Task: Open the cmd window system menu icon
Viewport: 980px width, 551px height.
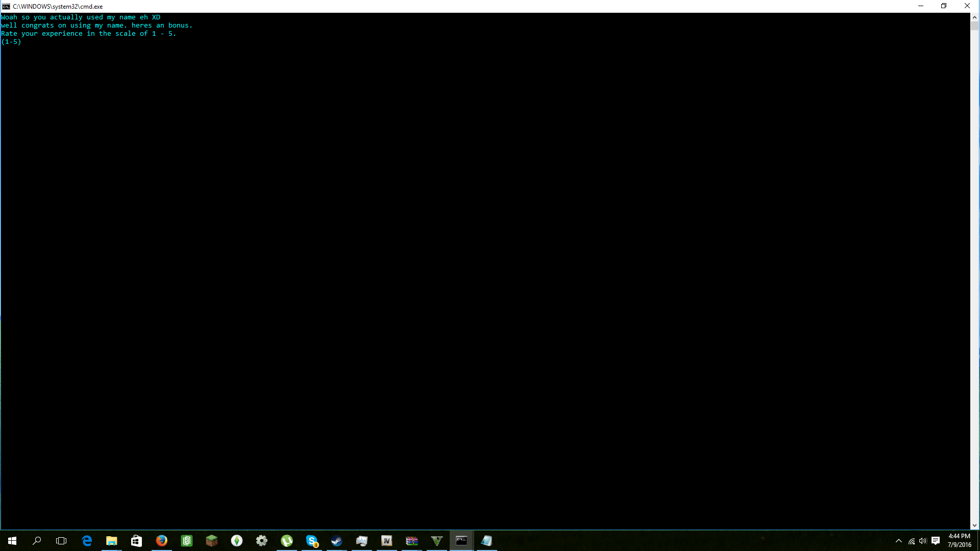Action: [5, 6]
